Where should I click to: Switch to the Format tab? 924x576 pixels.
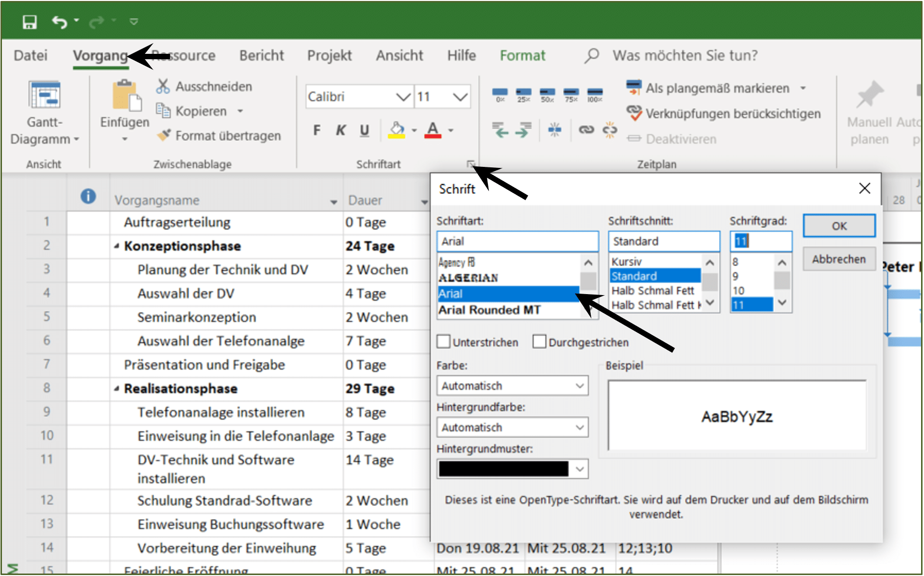[x=522, y=55]
